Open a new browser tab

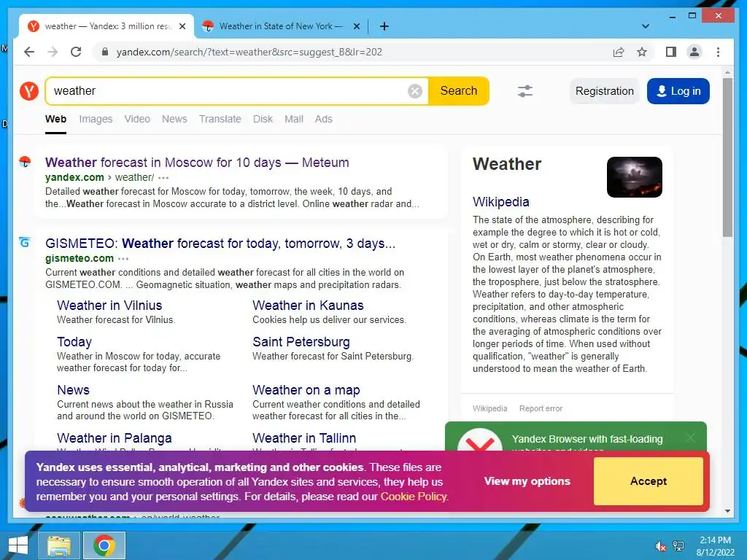[x=384, y=26]
